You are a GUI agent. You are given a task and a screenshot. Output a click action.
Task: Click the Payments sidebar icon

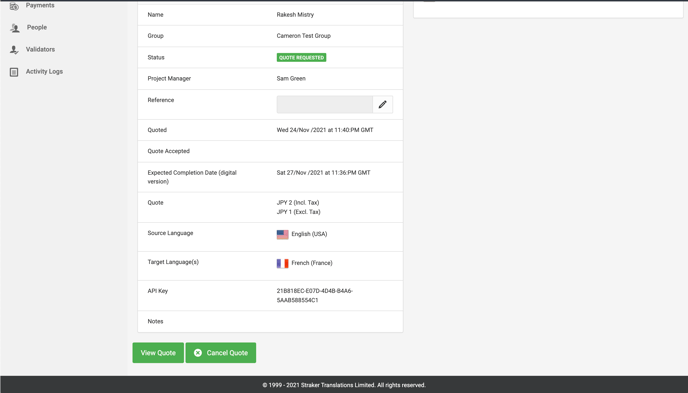[x=14, y=6]
